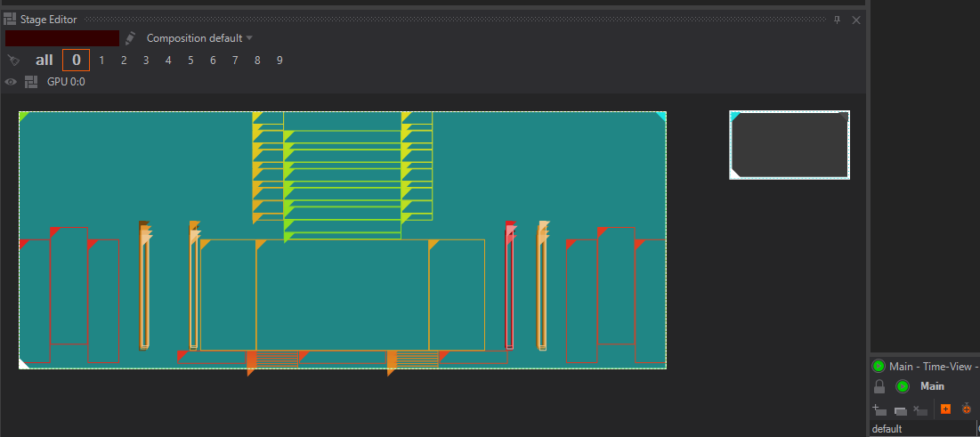This screenshot has width=980, height=437.
Task: Click the grid icon next to GPU 0:0
Action: point(31,82)
